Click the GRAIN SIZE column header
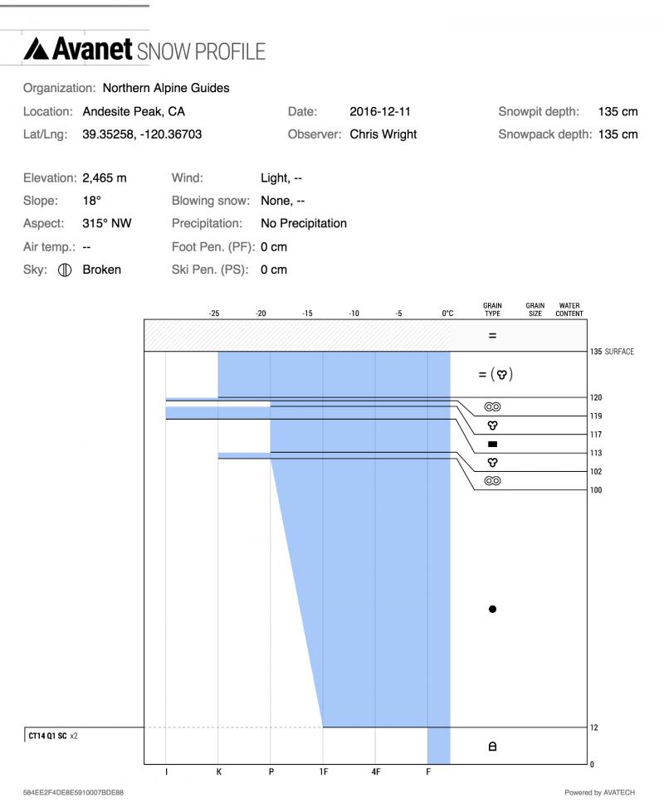 [535, 309]
